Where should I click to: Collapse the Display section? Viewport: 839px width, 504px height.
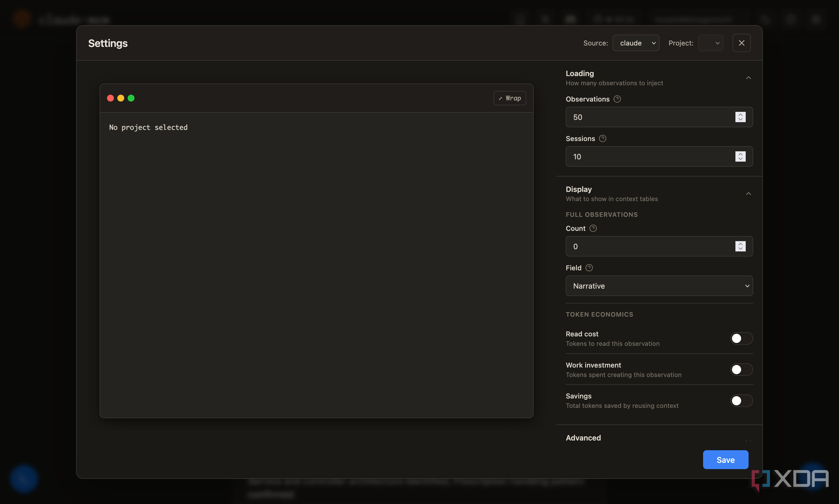(x=748, y=194)
